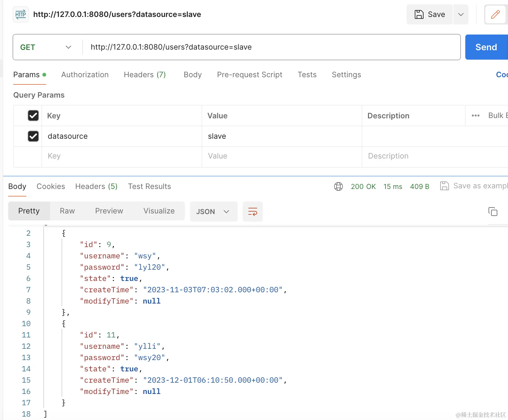The height and width of the screenshot is (420, 508).
Task: Open the Test Results tab
Action: point(149,186)
